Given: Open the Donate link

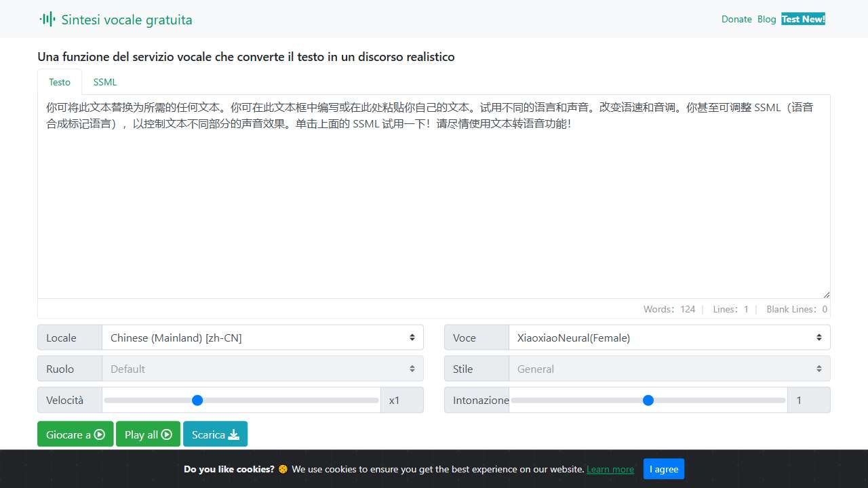Looking at the screenshot, I should point(736,19).
